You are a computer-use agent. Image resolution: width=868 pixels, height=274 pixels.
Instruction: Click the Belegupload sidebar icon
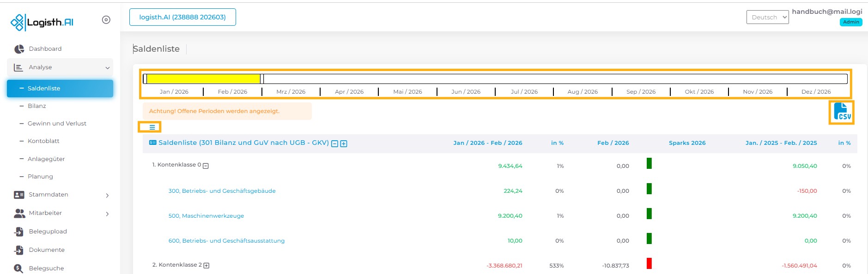click(19, 232)
